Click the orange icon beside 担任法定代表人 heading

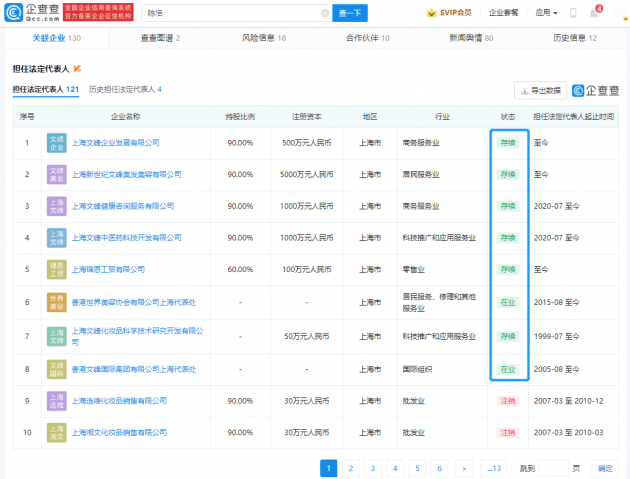(x=78, y=69)
